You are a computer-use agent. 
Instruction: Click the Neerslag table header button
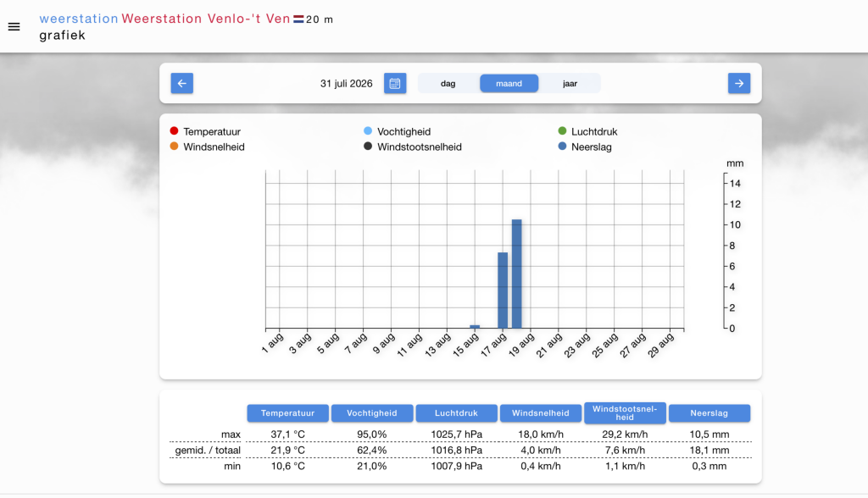point(709,413)
